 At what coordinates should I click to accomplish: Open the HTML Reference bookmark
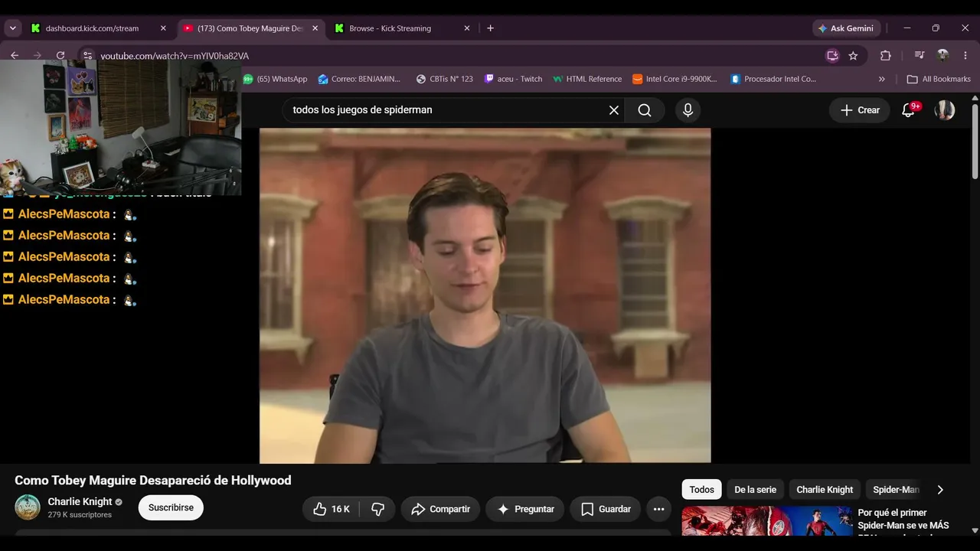pyautogui.click(x=587, y=79)
